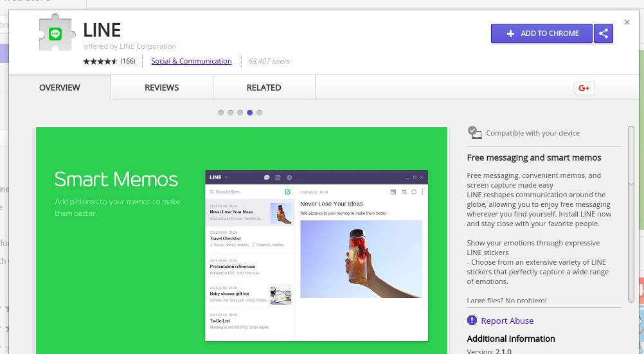Click the memo icon in LINE screenshot header

pyautogui.click(x=278, y=177)
